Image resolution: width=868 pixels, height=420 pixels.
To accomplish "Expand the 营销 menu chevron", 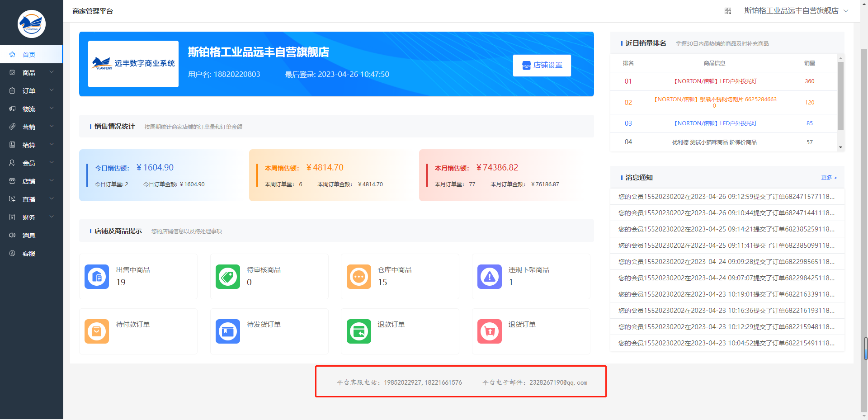I will point(52,126).
